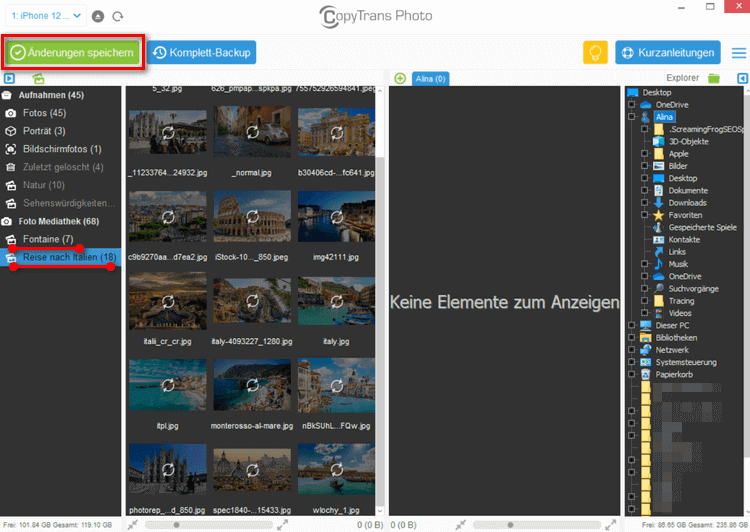The width and height of the screenshot is (750, 532).
Task: Select Zuletzt gelöscht (4)
Action: (63, 167)
